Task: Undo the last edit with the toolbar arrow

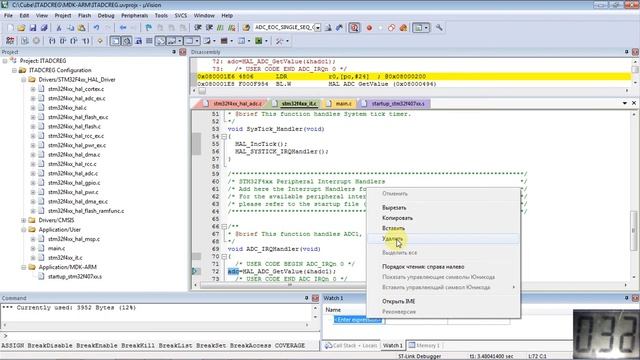Action: pos(96,28)
